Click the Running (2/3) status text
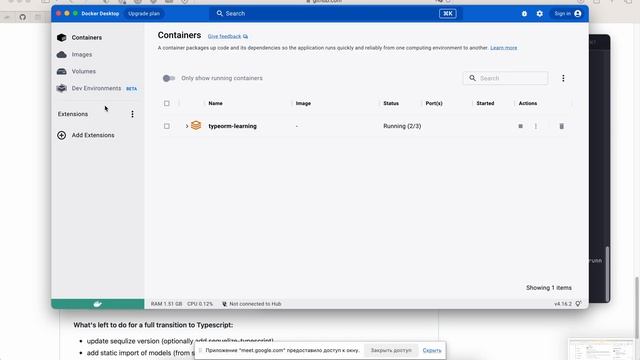640x360 pixels. [402, 126]
